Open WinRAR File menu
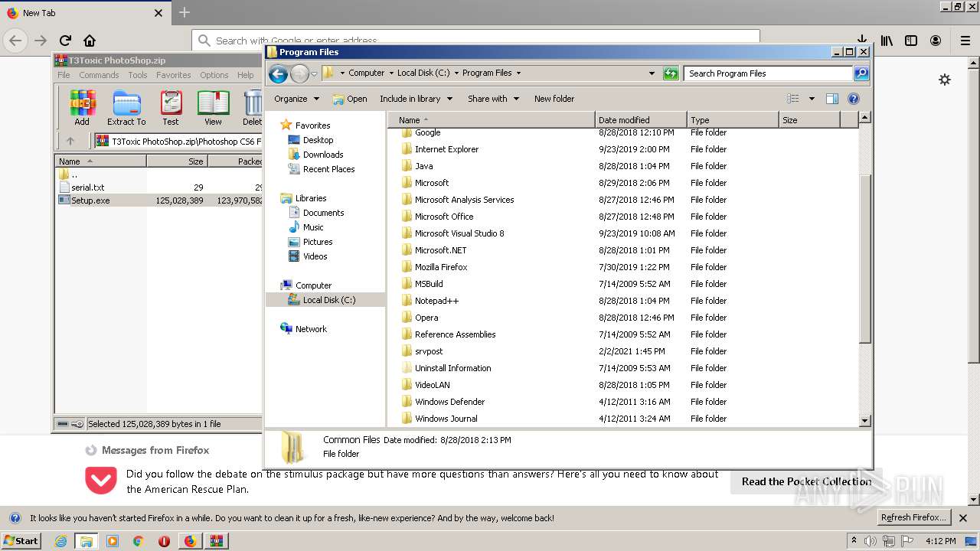 coord(64,75)
